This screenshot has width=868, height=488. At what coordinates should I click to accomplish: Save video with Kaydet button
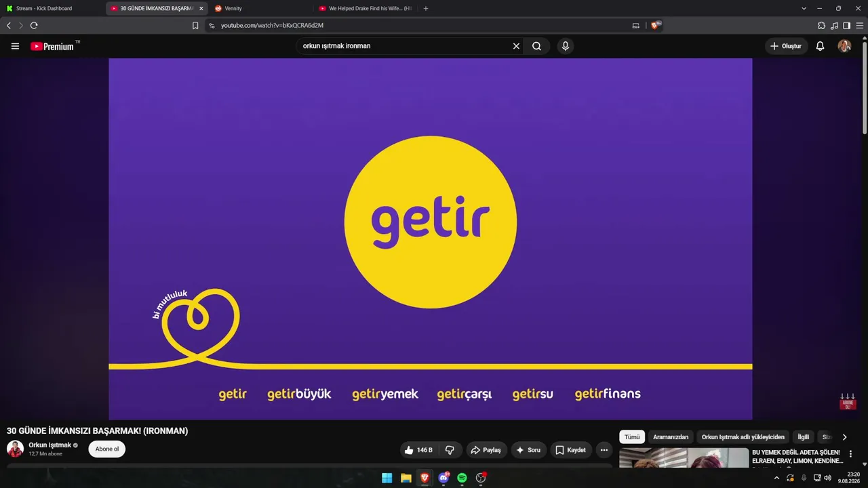[x=570, y=450]
